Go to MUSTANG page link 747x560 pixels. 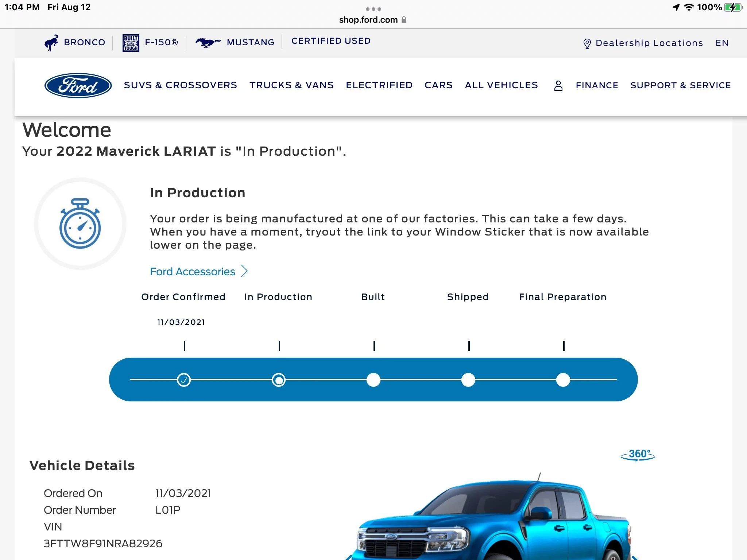pos(251,43)
